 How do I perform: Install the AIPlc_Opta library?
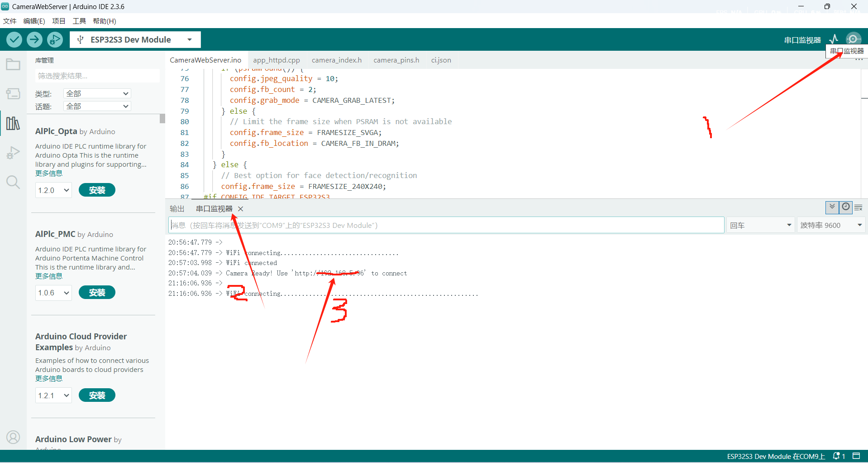[x=97, y=190]
